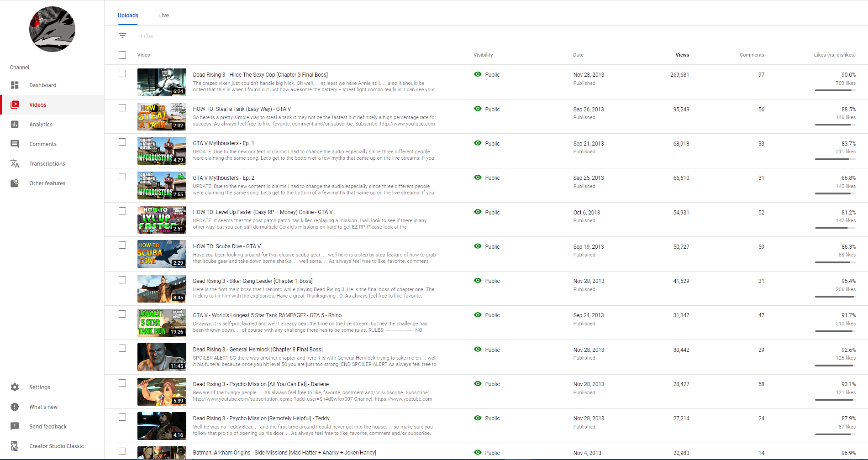Open the Creator Studio Classic icon
Image resolution: width=868 pixels, height=460 pixels.
[x=15, y=446]
